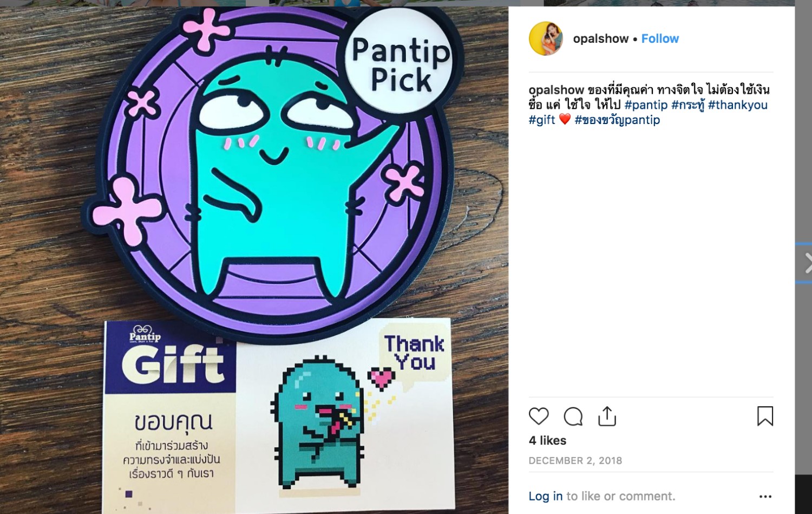Image resolution: width=812 pixels, height=514 pixels.
Task: Like the post with the heart icon
Action: [x=539, y=417]
